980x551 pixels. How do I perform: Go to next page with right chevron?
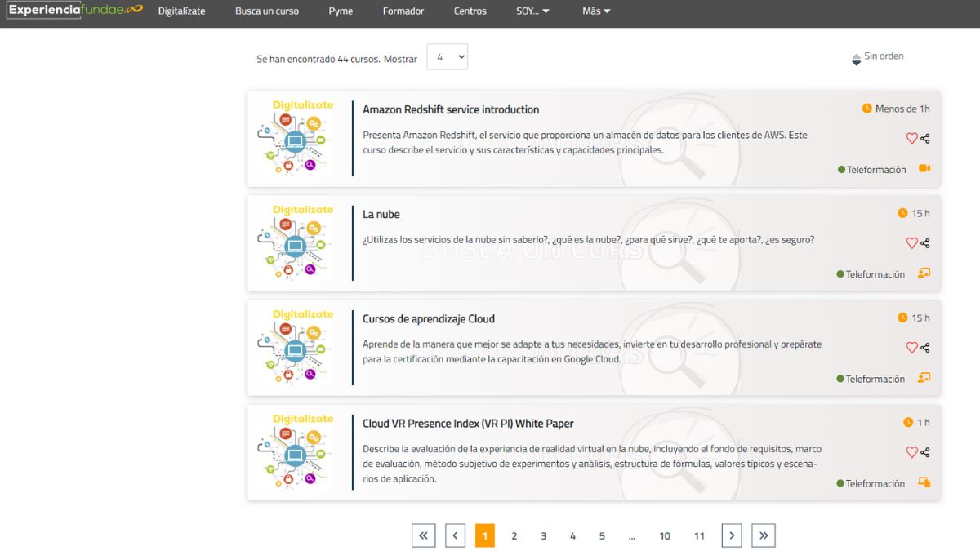[x=732, y=535]
